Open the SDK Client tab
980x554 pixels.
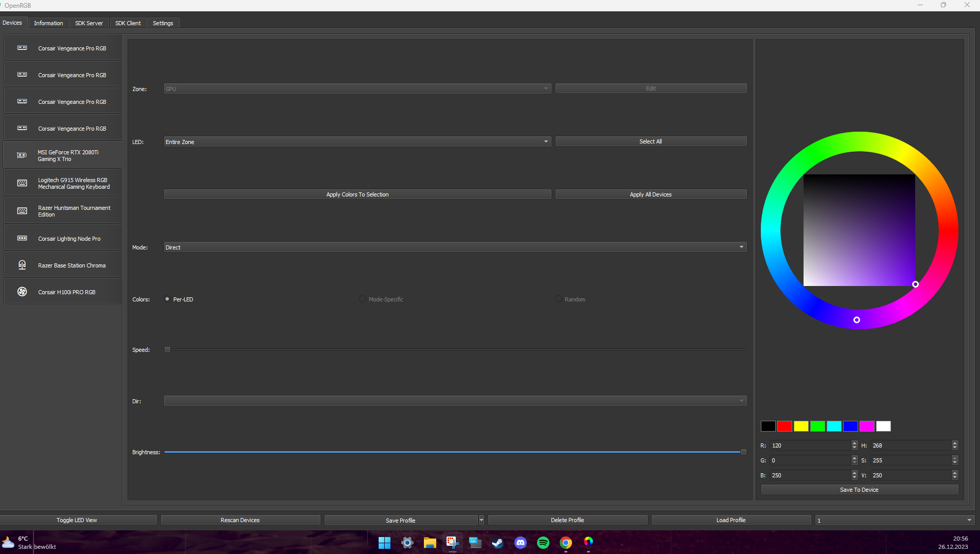click(x=128, y=23)
